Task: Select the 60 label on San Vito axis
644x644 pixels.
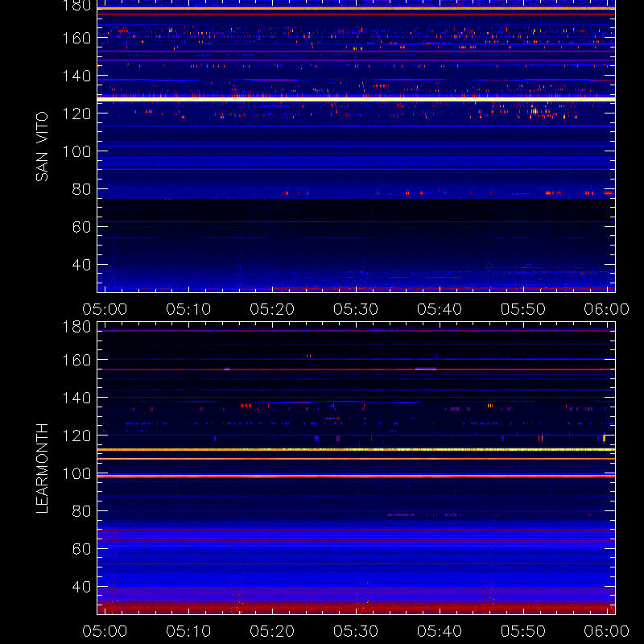Action: pos(81,227)
